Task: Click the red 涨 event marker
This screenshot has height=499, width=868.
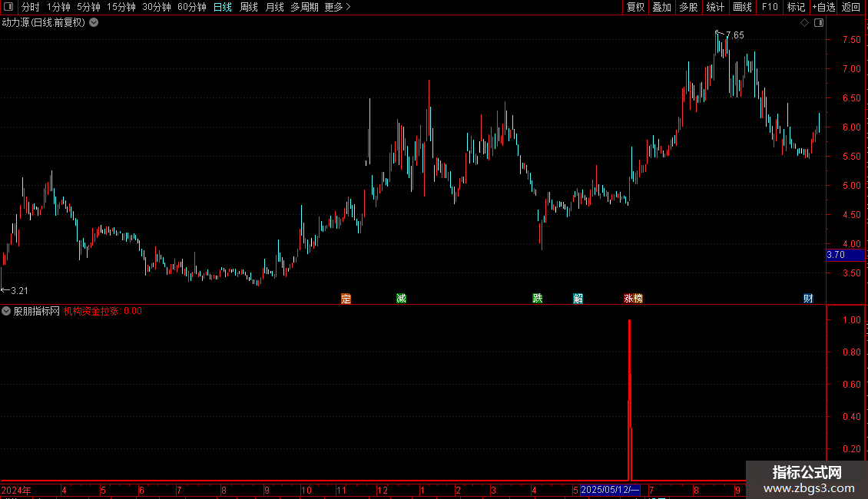Action: point(628,299)
